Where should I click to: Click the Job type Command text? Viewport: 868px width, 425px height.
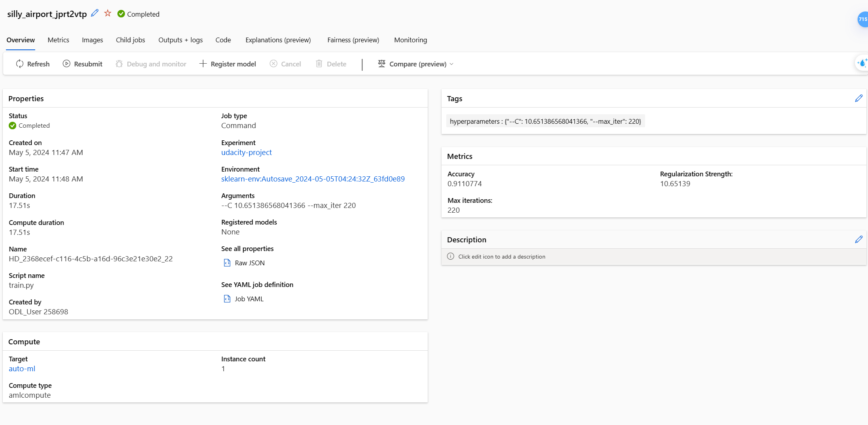[239, 125]
